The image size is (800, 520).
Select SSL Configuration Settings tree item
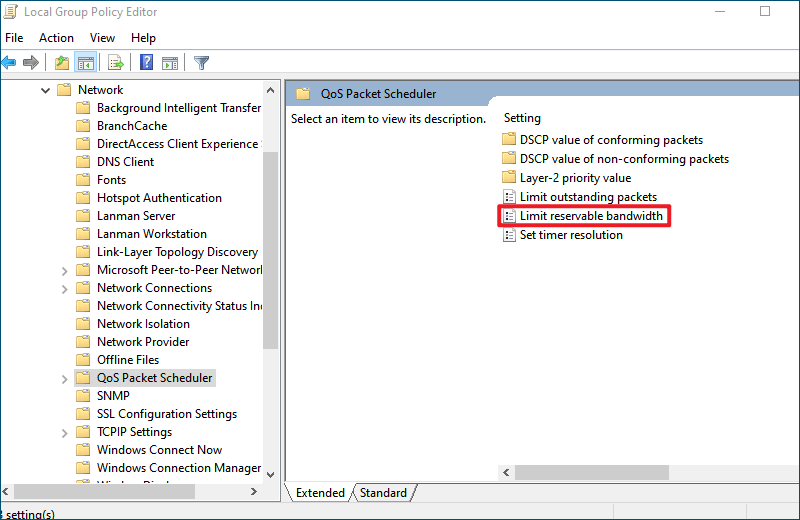coord(167,414)
